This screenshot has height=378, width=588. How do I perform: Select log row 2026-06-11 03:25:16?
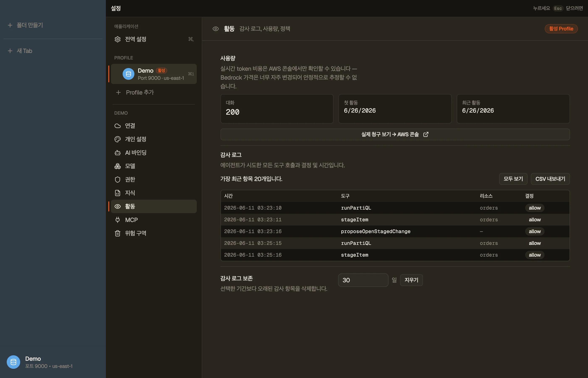coord(395,255)
